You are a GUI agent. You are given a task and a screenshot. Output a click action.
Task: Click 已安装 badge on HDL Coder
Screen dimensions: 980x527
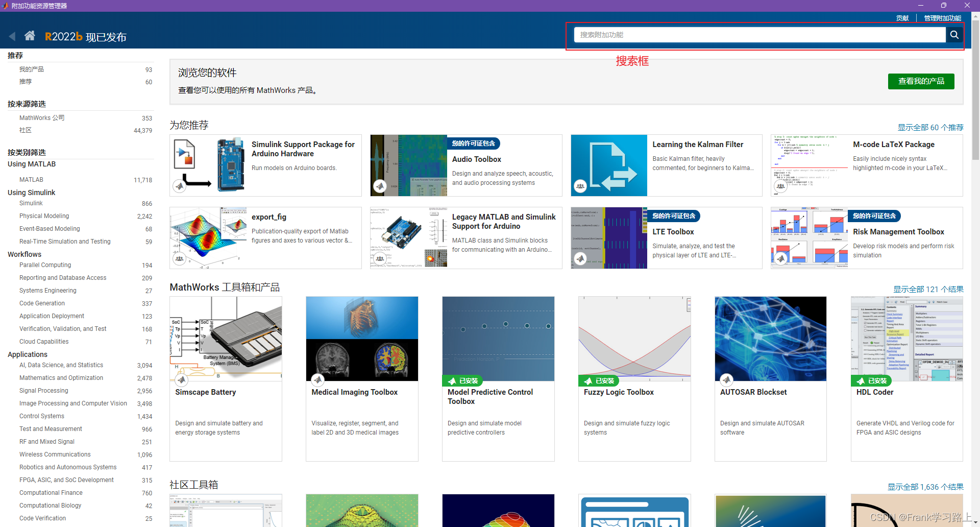click(x=871, y=381)
